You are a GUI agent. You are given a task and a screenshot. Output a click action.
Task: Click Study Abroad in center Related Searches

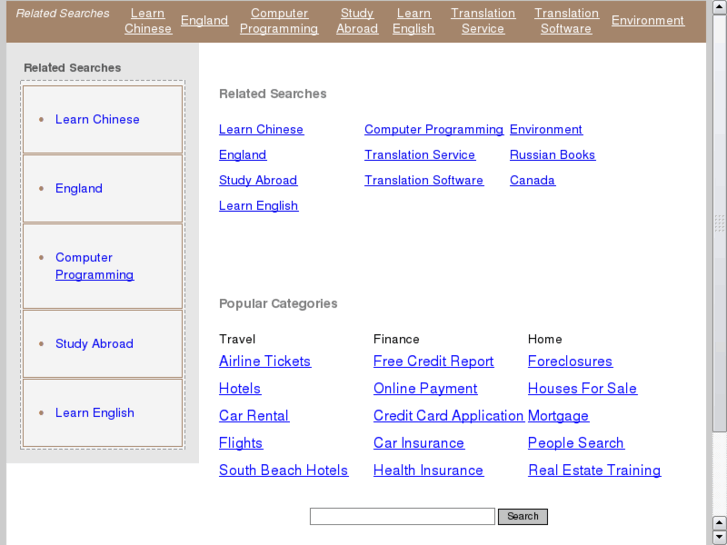click(258, 180)
